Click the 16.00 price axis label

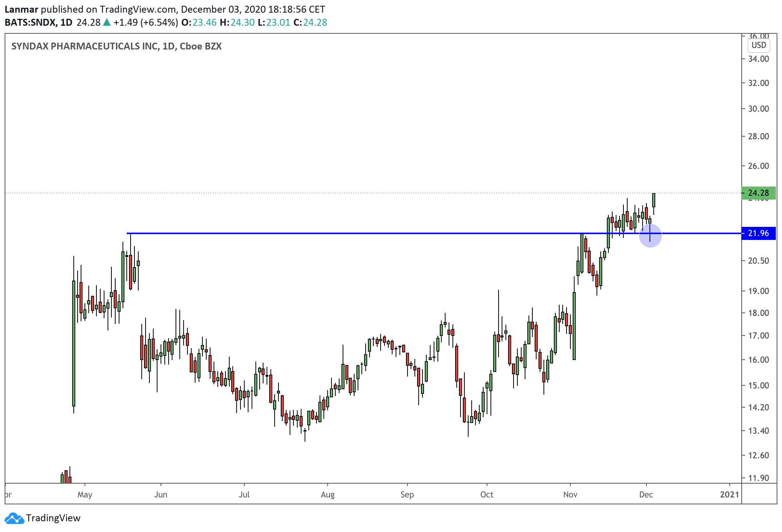pyautogui.click(x=758, y=360)
